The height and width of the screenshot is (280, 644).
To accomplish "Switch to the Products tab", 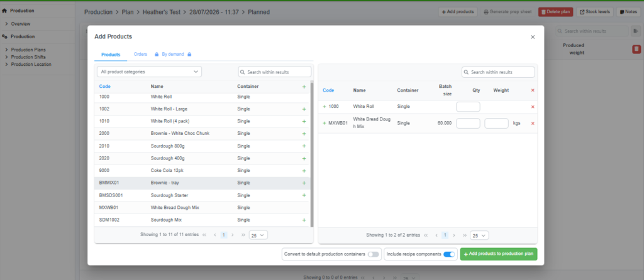I will click(111, 55).
